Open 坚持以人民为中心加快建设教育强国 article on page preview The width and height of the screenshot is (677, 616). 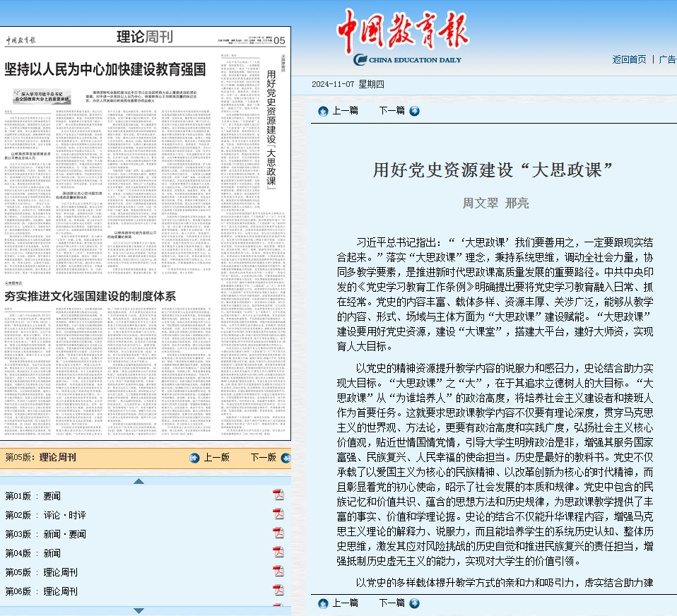click(x=105, y=69)
